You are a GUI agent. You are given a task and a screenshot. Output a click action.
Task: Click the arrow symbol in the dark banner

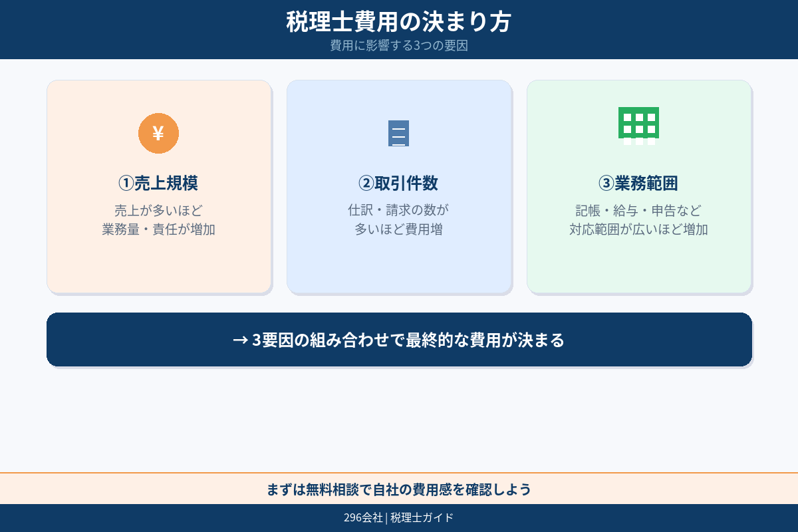[239, 340]
